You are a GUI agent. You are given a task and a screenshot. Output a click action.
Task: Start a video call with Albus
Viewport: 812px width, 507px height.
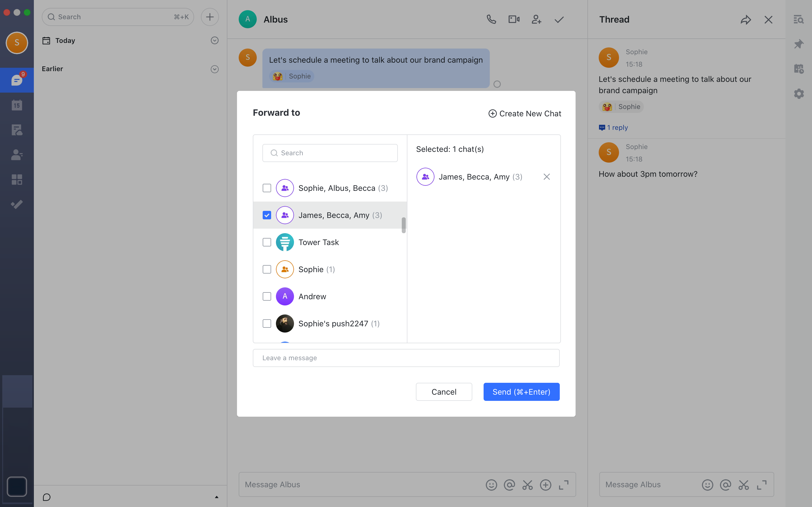click(x=514, y=19)
